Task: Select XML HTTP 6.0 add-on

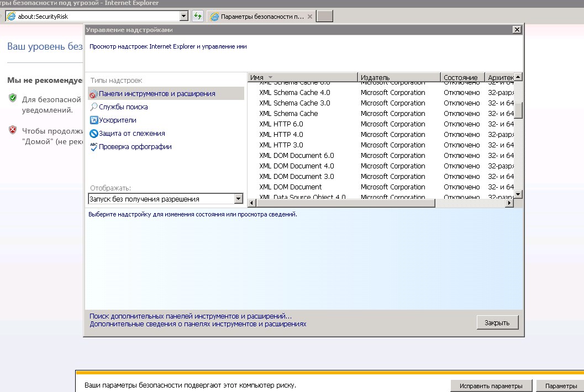Action: point(381,124)
